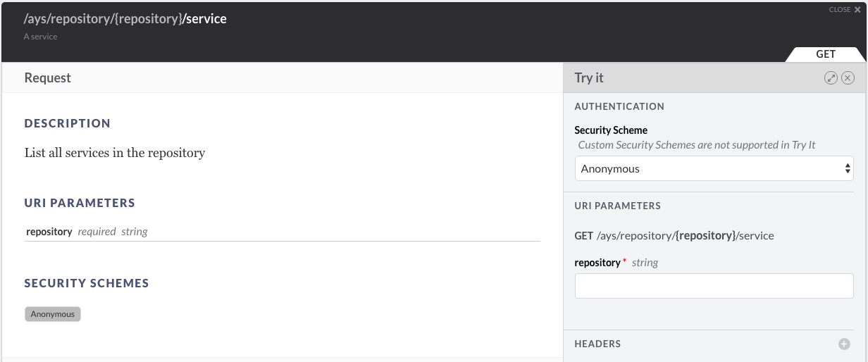Click the SECURITY SCHEMES heading

[x=87, y=283]
